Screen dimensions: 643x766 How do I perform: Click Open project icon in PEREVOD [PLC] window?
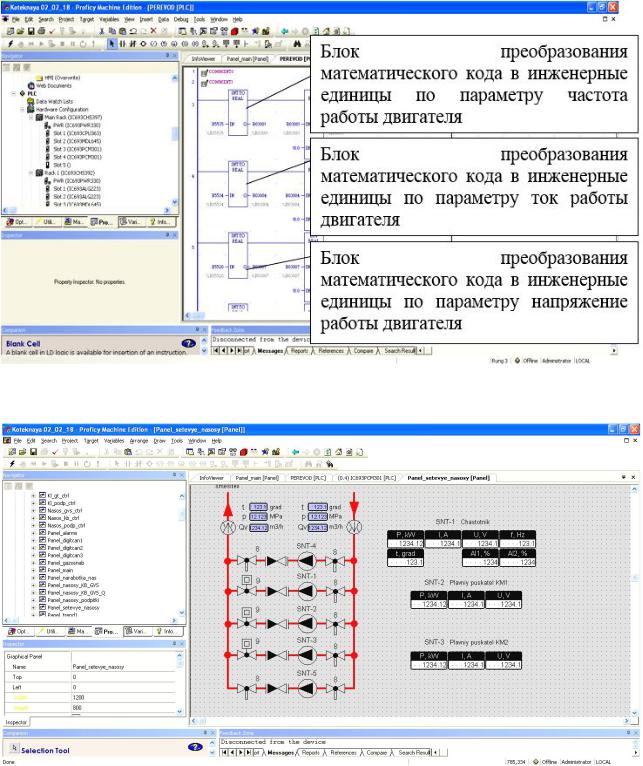[21, 31]
